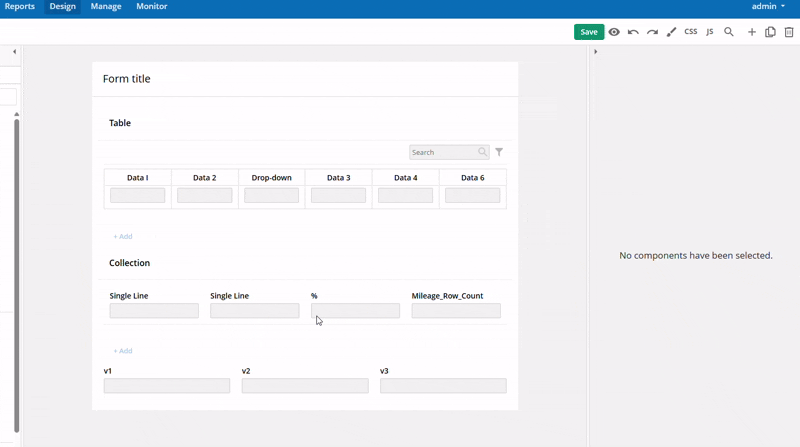This screenshot has height=447, width=800.
Task: Click the copy pages icon
Action: [770, 32]
